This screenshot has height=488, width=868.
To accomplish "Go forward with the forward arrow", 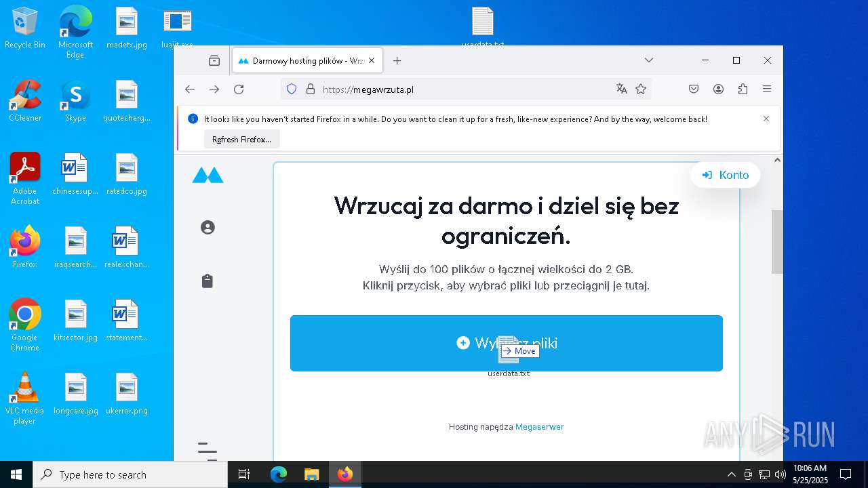I will click(x=214, y=89).
